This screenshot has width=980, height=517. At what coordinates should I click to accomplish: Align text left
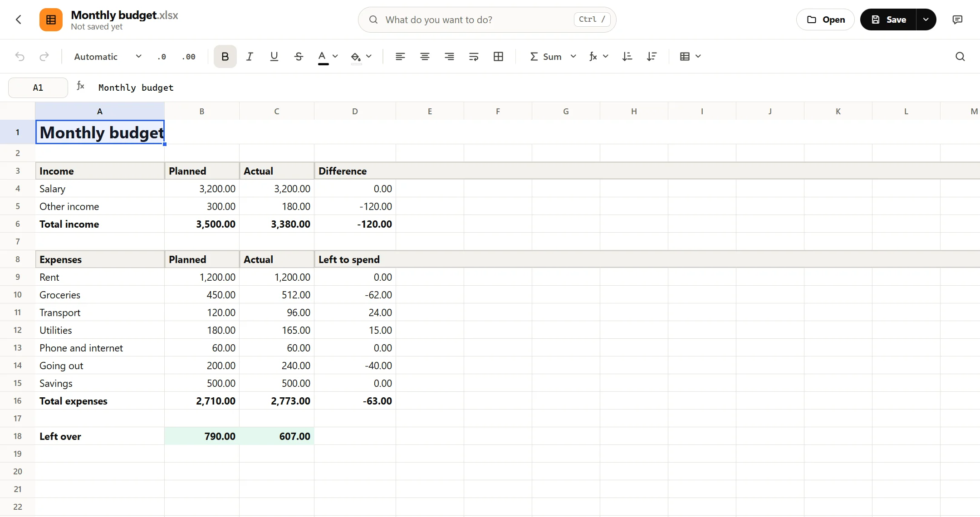[x=400, y=56]
